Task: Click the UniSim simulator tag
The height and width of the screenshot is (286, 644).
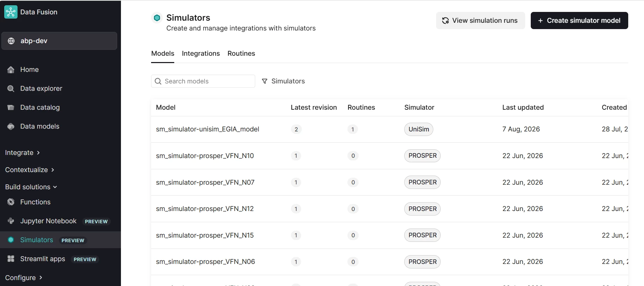Action: [419, 129]
